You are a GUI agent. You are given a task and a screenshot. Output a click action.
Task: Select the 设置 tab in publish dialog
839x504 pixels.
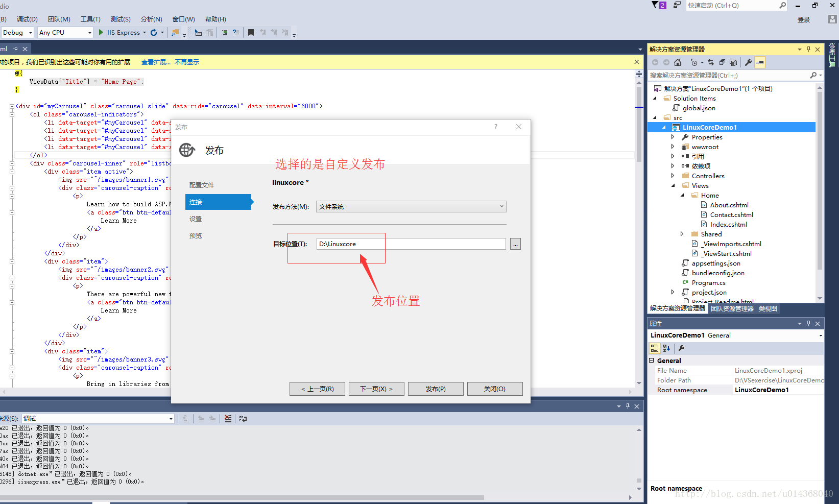[196, 219]
